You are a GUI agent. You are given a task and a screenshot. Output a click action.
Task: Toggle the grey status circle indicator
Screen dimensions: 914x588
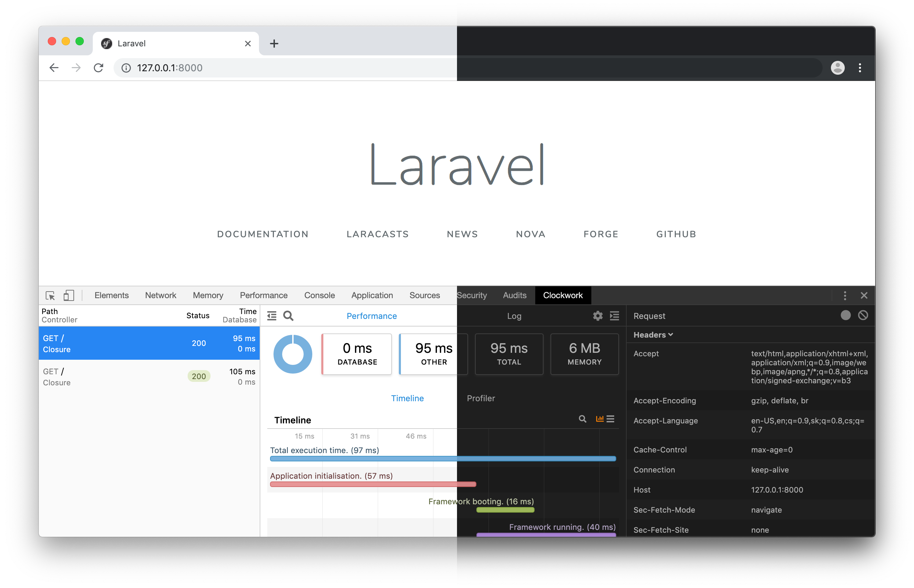pos(845,316)
